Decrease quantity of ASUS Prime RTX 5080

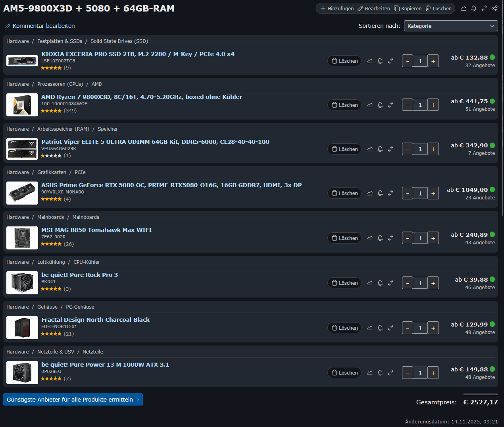click(408, 193)
